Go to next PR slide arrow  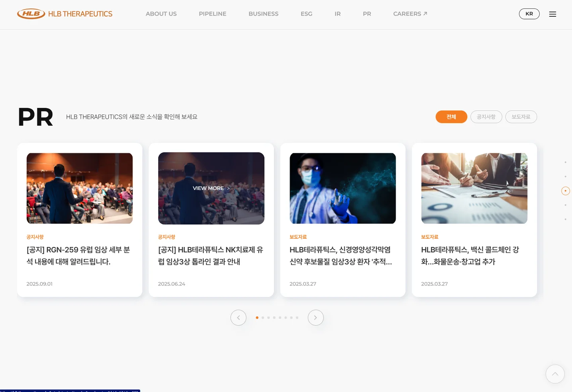tap(315, 318)
